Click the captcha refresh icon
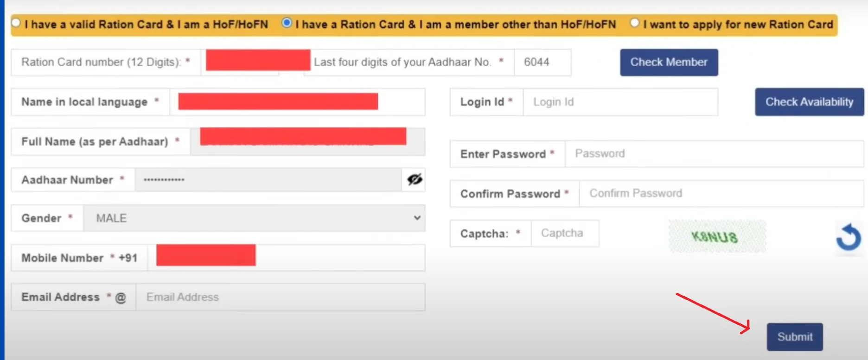The image size is (868, 360). click(849, 237)
